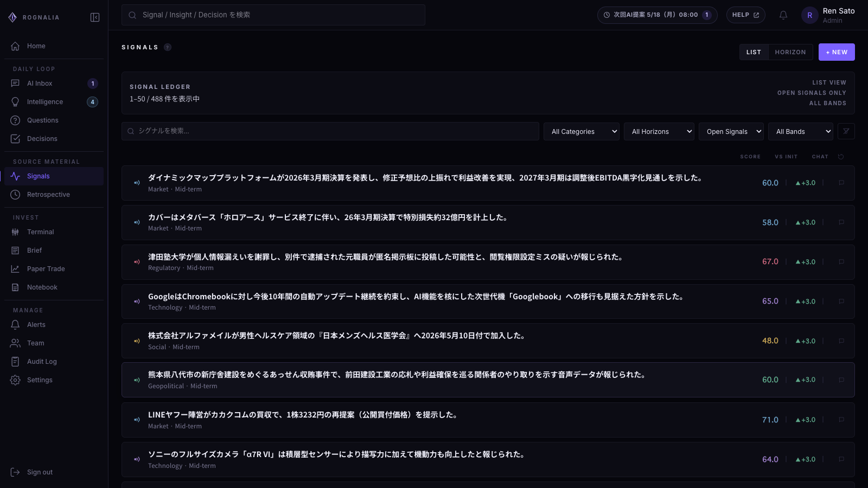Create a signal with + NEW
The image size is (868, 488).
point(837,52)
